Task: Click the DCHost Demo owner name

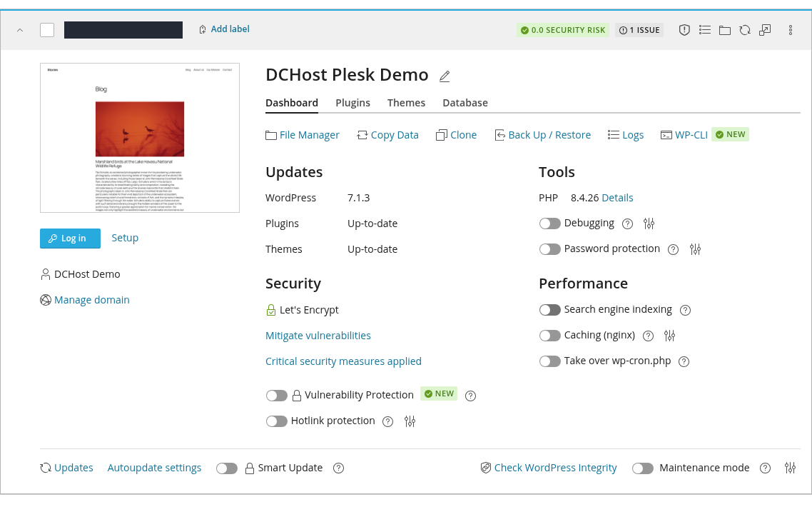Action: coord(87,274)
